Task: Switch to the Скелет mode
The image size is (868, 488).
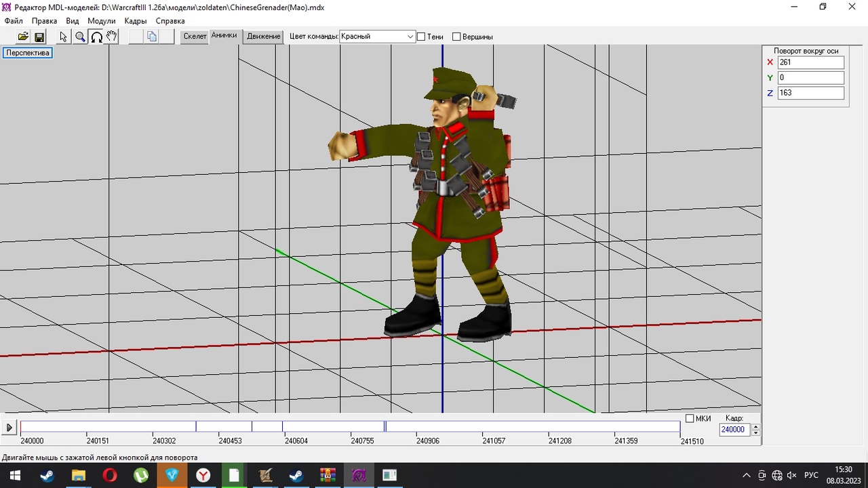Action: point(195,37)
